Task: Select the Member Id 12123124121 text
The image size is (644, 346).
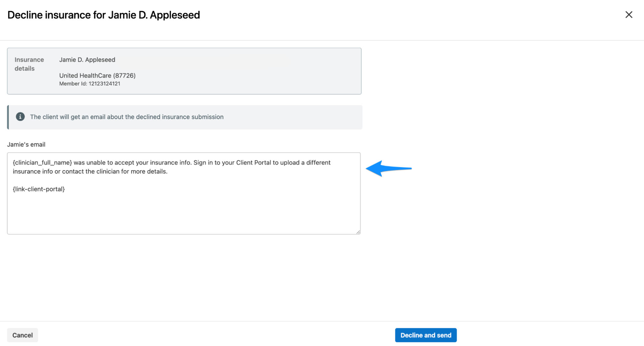Action: click(90, 83)
